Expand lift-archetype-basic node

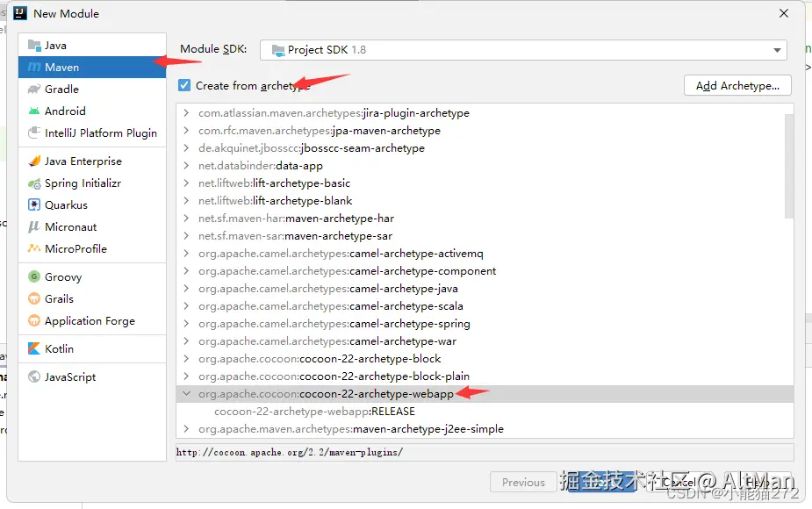(186, 183)
